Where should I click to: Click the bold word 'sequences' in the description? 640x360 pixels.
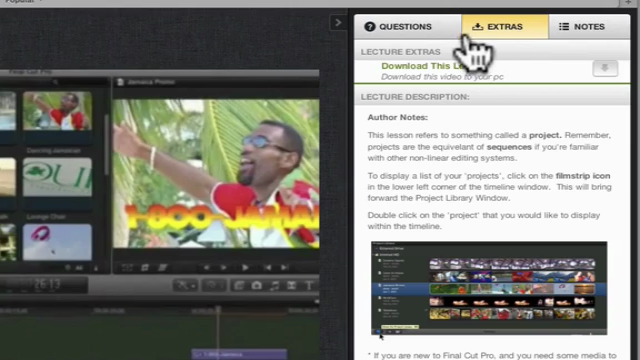(509, 147)
